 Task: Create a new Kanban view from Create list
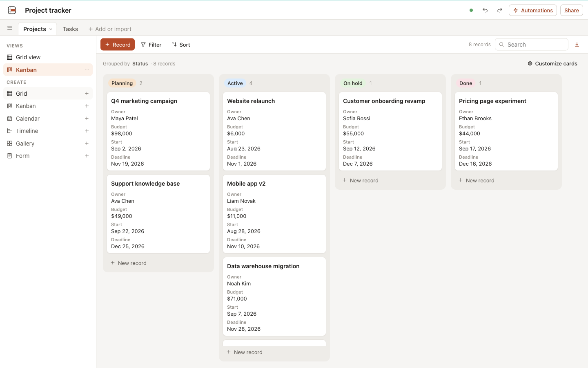click(48, 106)
